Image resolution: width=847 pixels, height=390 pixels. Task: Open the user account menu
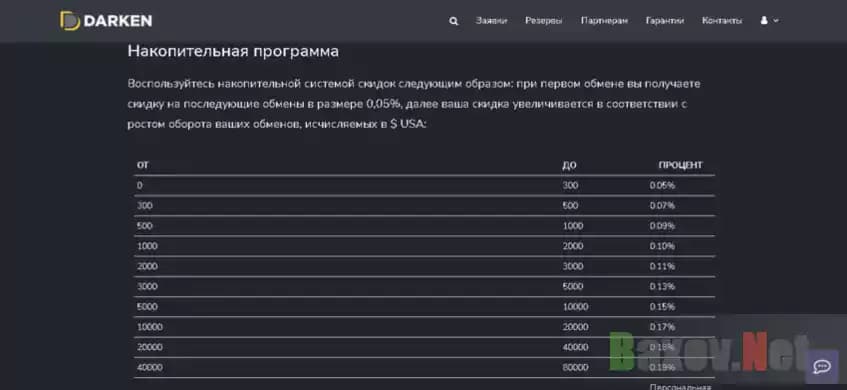tap(769, 21)
